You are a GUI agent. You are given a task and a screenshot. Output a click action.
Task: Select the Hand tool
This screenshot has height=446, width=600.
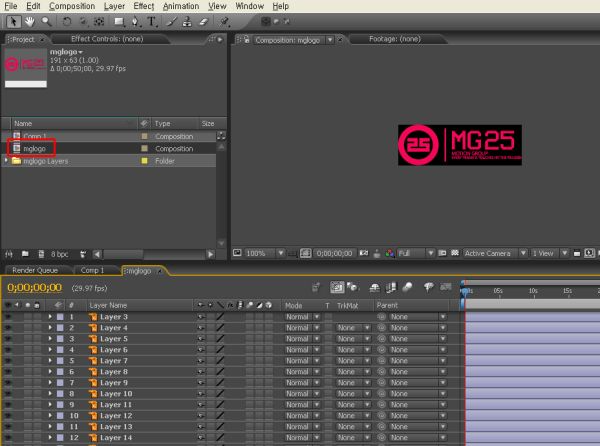coord(29,21)
